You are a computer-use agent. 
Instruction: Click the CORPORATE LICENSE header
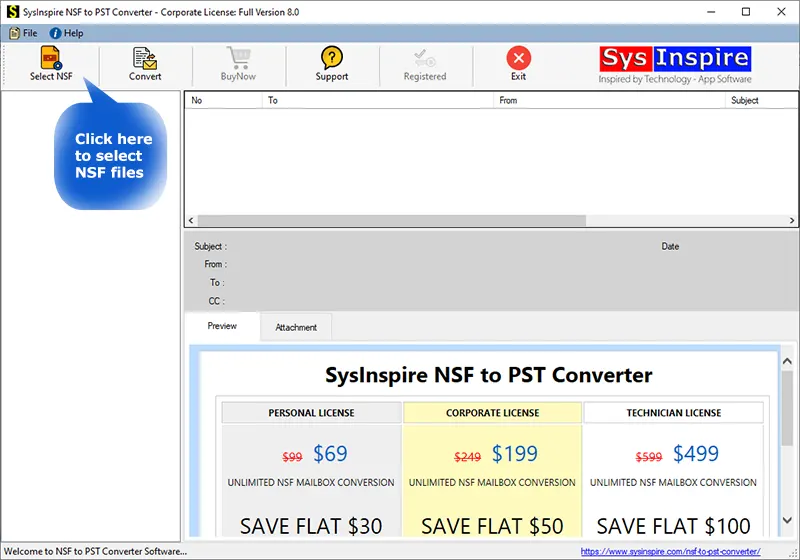point(492,413)
